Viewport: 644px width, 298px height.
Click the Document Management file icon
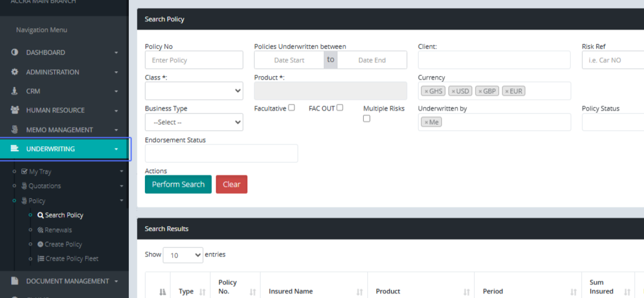pos(15,281)
